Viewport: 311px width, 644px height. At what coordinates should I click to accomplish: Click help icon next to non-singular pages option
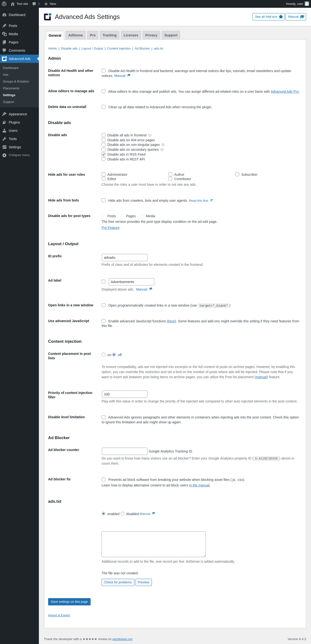pyautogui.click(x=163, y=145)
